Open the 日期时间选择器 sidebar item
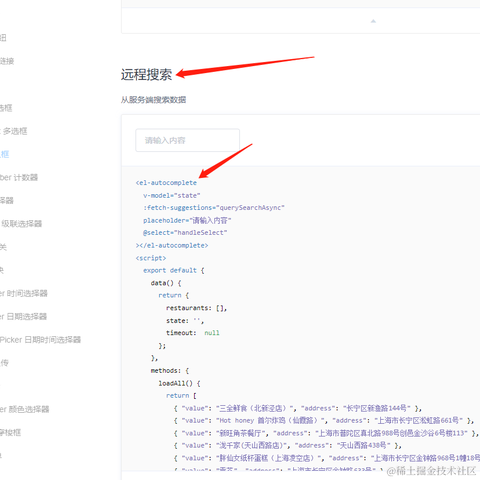The image size is (480, 480). coord(40,340)
